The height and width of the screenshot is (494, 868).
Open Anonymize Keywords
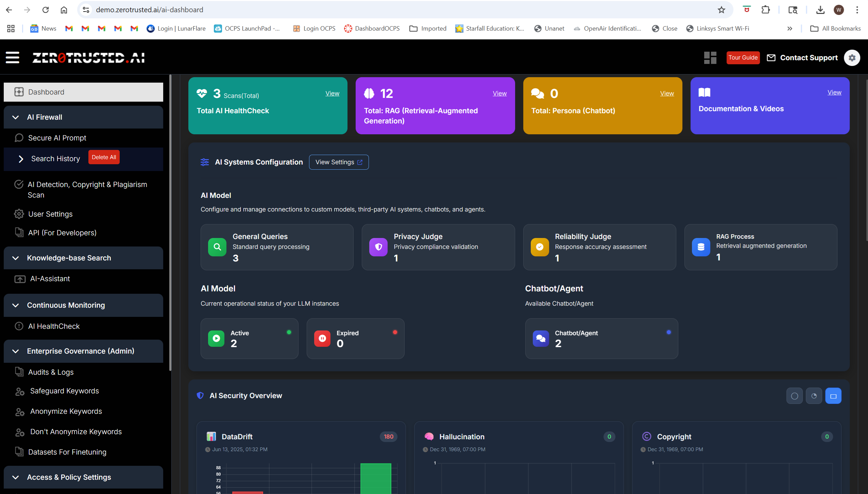click(x=66, y=411)
